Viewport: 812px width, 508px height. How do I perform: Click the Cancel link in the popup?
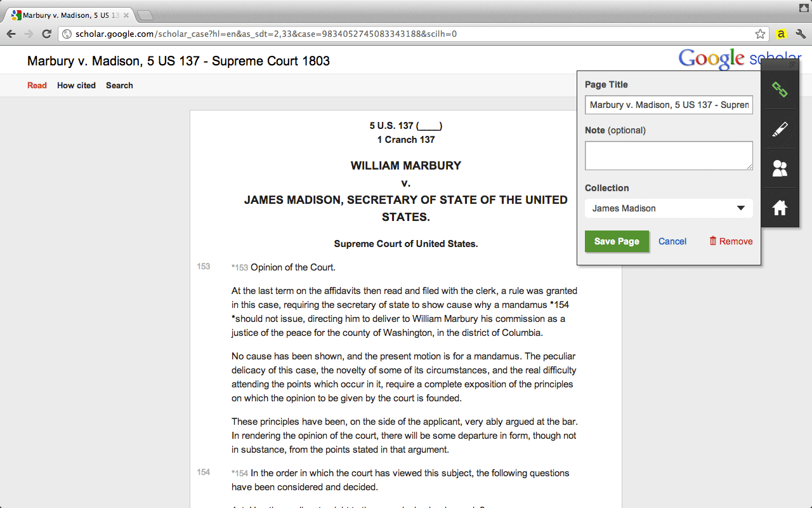coord(672,241)
